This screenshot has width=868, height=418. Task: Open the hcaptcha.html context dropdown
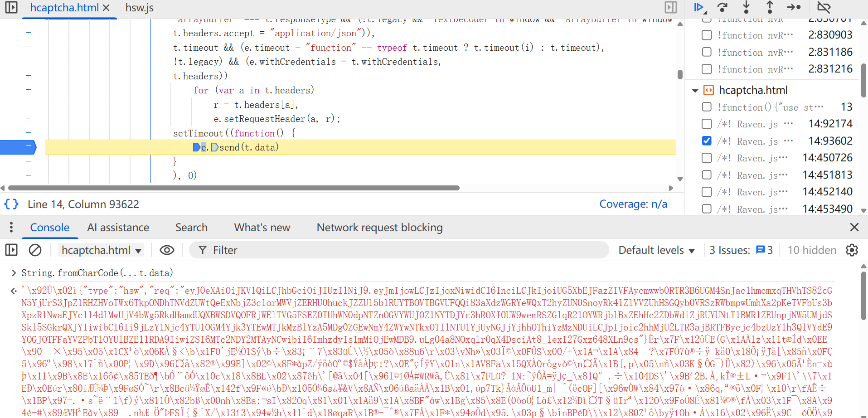pos(102,250)
